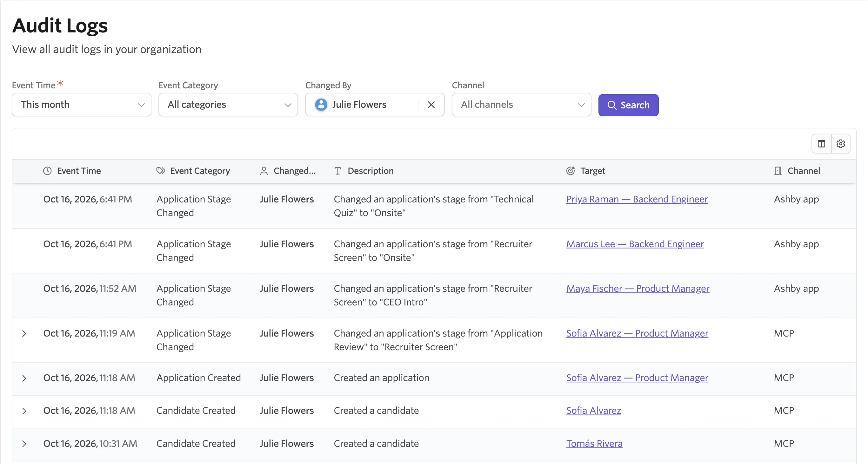This screenshot has height=464, width=868.
Task: Open the All channels dropdown
Action: (521, 105)
